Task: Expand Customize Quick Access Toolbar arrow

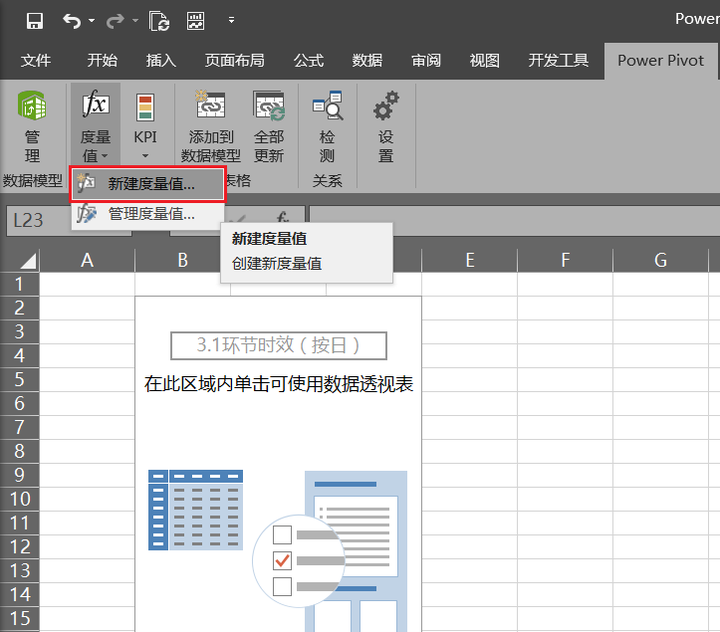Action: pyautogui.click(x=231, y=20)
